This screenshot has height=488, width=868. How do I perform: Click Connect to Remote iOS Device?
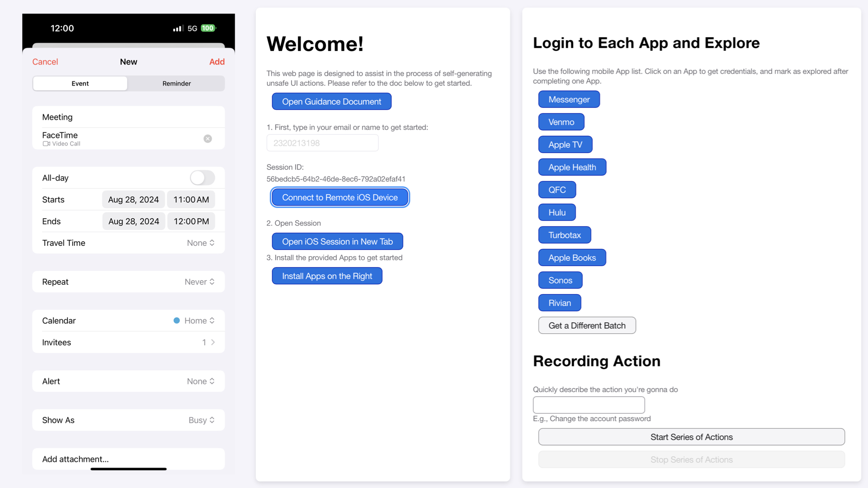(x=340, y=197)
